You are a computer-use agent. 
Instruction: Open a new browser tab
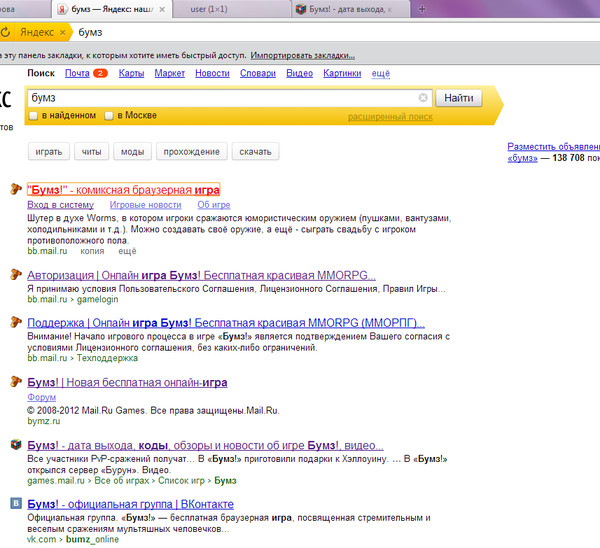click(422, 9)
